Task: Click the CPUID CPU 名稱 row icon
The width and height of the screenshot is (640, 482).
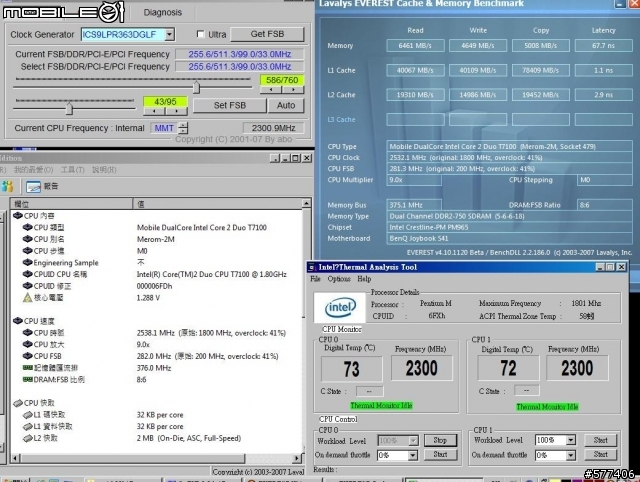Action: point(27,274)
